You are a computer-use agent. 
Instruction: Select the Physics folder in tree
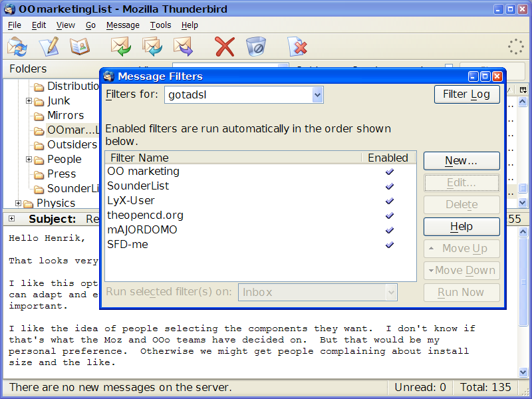[x=56, y=203]
